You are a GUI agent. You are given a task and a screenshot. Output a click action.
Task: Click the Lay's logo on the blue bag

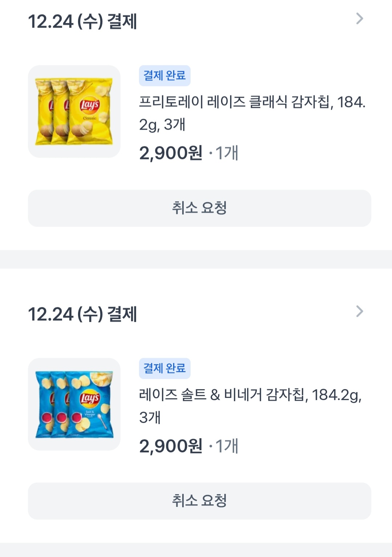89,398
